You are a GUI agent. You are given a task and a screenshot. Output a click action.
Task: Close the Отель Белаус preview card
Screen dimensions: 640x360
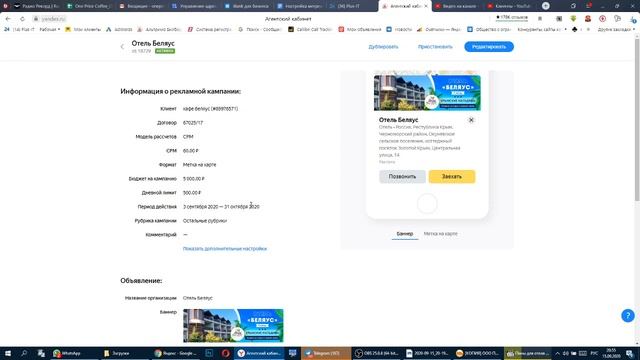coord(471,120)
